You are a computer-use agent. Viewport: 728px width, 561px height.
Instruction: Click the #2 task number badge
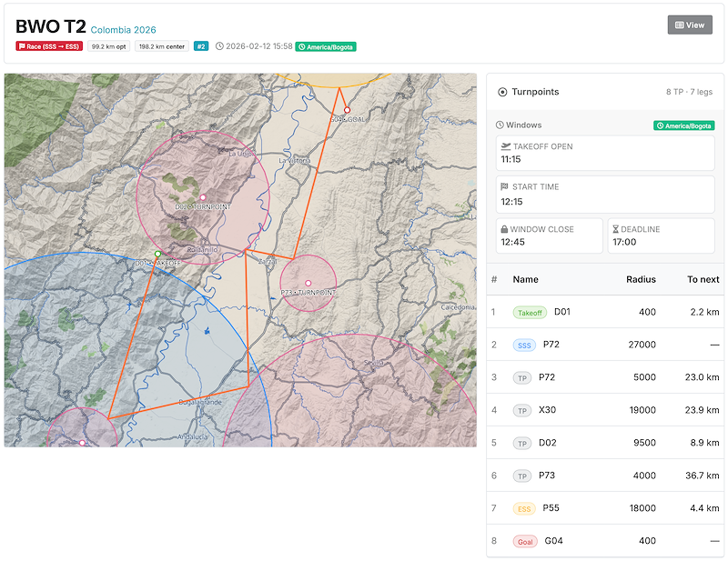click(200, 45)
